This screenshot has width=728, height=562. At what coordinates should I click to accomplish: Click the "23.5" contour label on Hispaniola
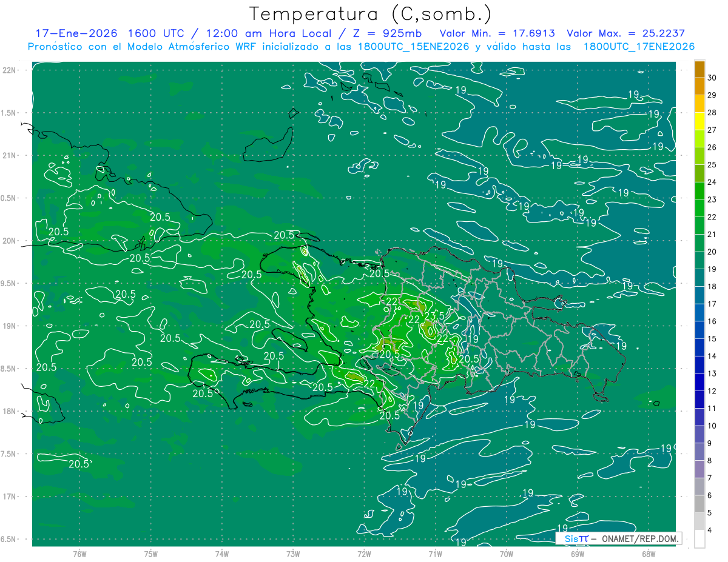click(434, 316)
